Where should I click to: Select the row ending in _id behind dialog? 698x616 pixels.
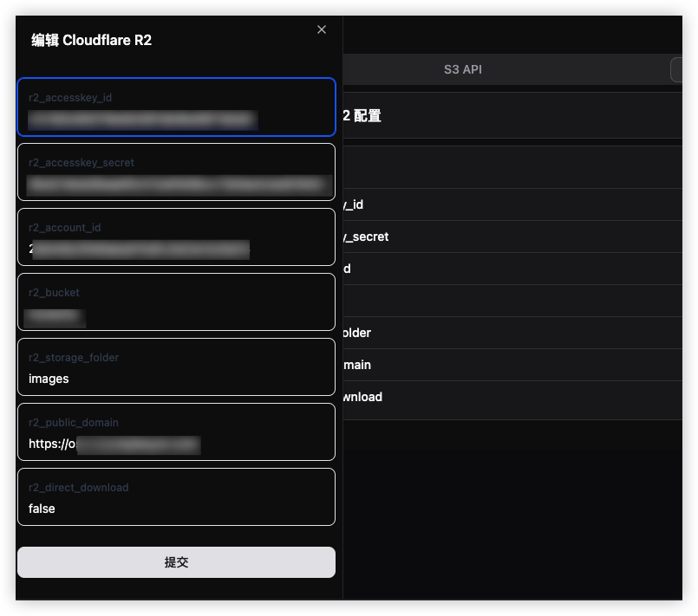[x=512, y=204]
